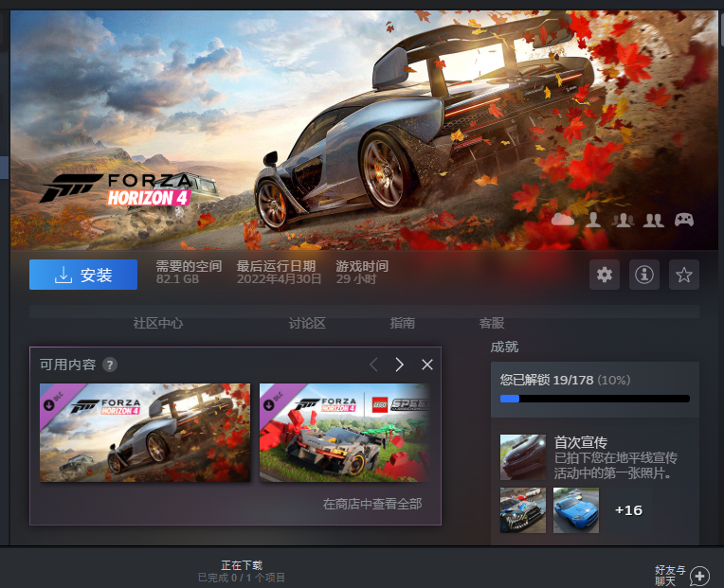
Task: Open the 指南 tab
Action: 402,323
